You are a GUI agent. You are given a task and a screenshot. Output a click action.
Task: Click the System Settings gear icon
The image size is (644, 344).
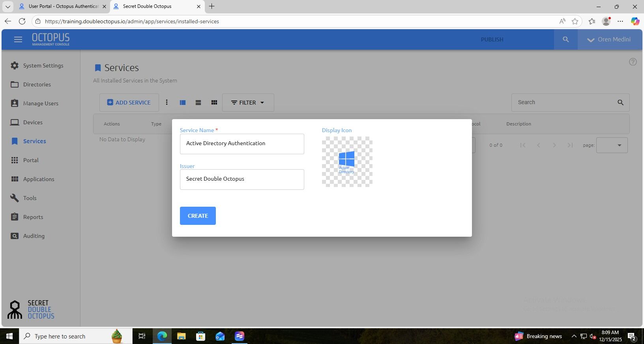[x=15, y=65]
